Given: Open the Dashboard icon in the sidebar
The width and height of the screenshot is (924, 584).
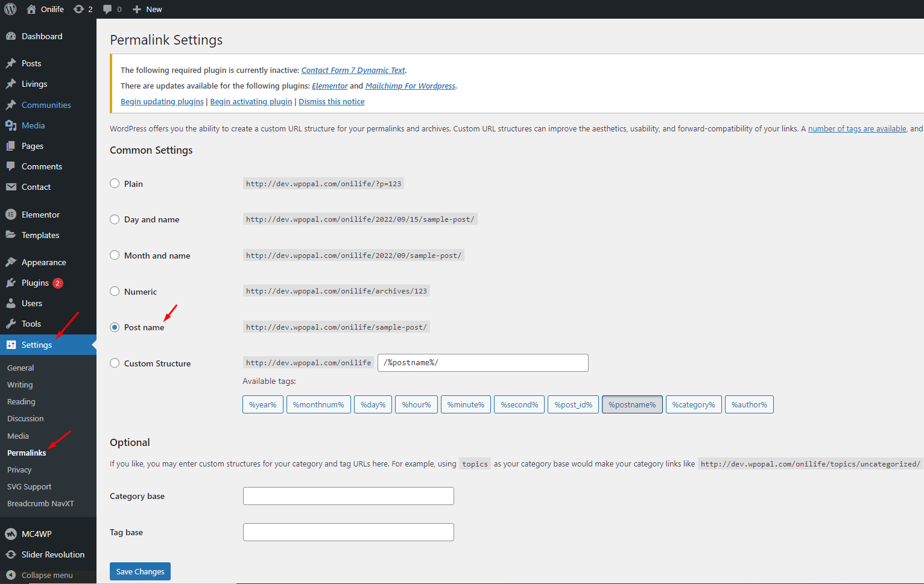Looking at the screenshot, I should point(11,36).
